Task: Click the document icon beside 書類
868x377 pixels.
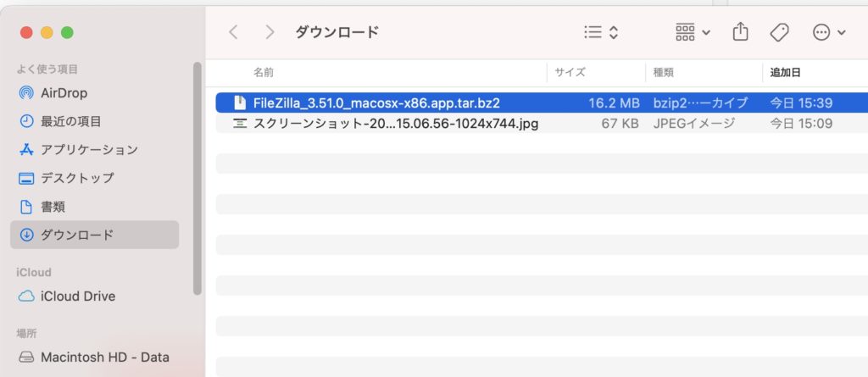Action: [26, 207]
